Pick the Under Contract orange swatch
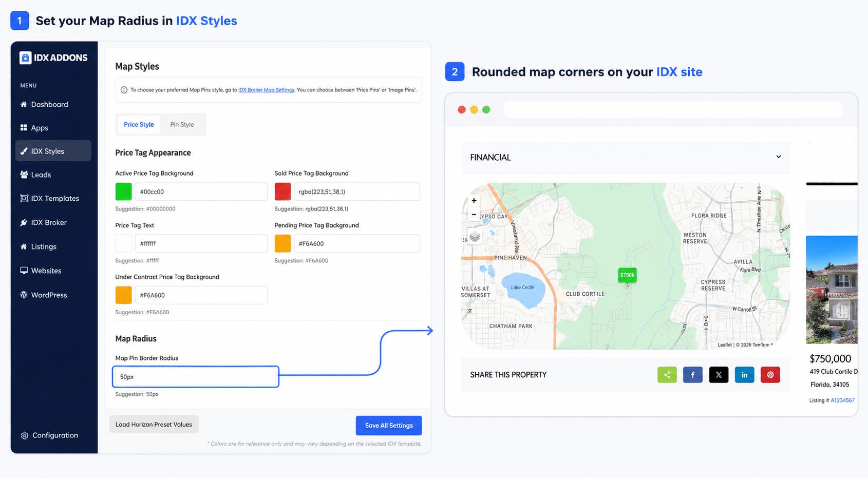The width and height of the screenshot is (868, 478). (123, 295)
